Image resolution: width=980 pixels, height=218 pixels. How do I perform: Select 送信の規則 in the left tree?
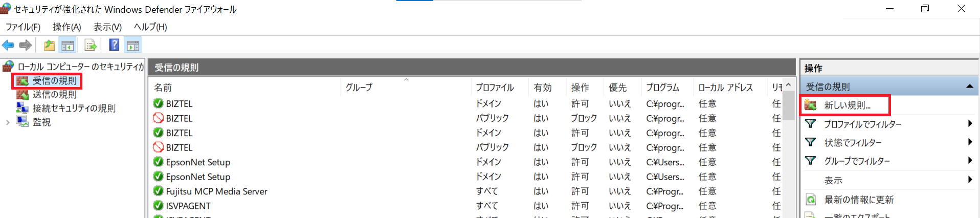point(54,95)
